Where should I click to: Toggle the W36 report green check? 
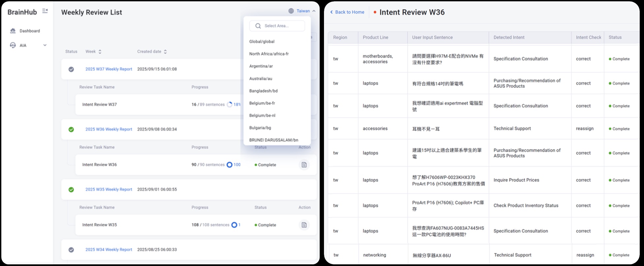pyautogui.click(x=71, y=129)
